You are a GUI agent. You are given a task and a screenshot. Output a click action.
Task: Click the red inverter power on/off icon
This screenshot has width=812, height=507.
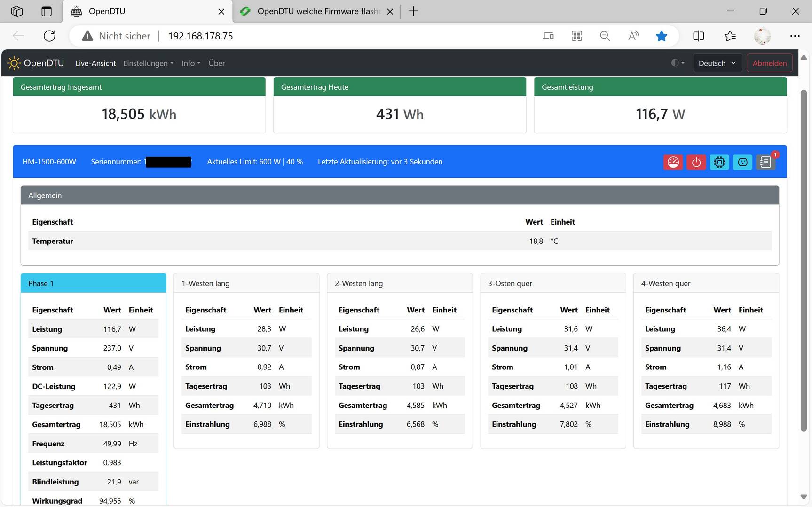(696, 162)
